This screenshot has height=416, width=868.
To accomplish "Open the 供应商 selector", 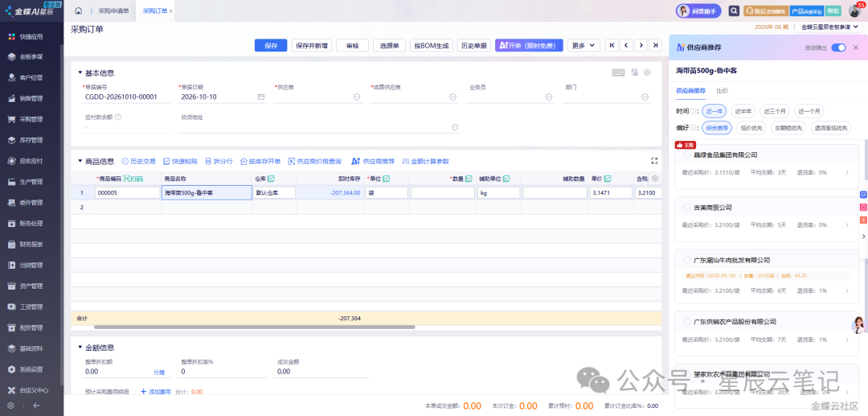I will (x=357, y=97).
